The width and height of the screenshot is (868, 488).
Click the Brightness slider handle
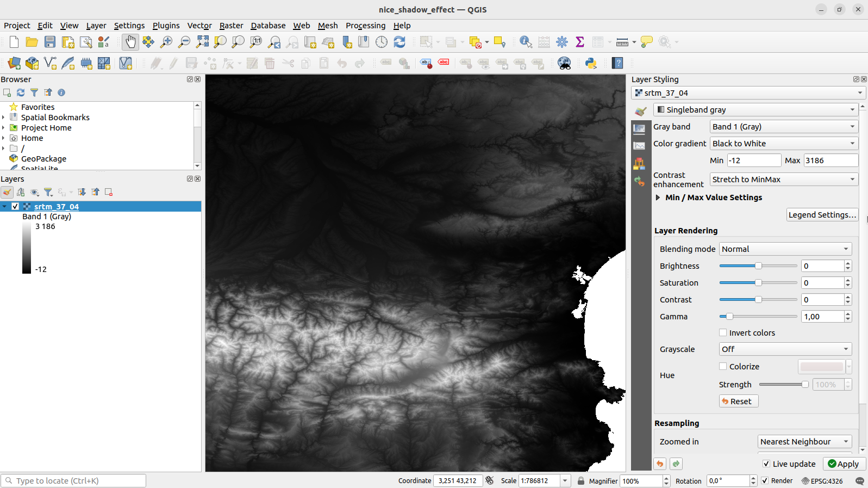(758, 266)
